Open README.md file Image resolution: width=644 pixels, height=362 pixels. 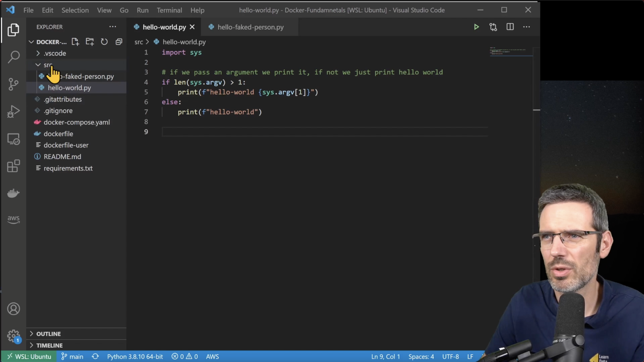pyautogui.click(x=76, y=157)
